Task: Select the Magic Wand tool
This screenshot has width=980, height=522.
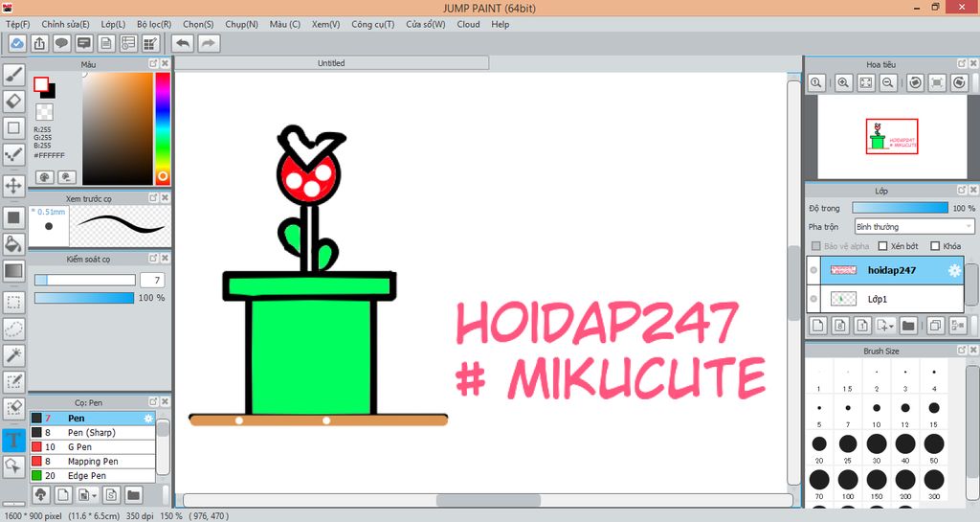Action: (13, 355)
